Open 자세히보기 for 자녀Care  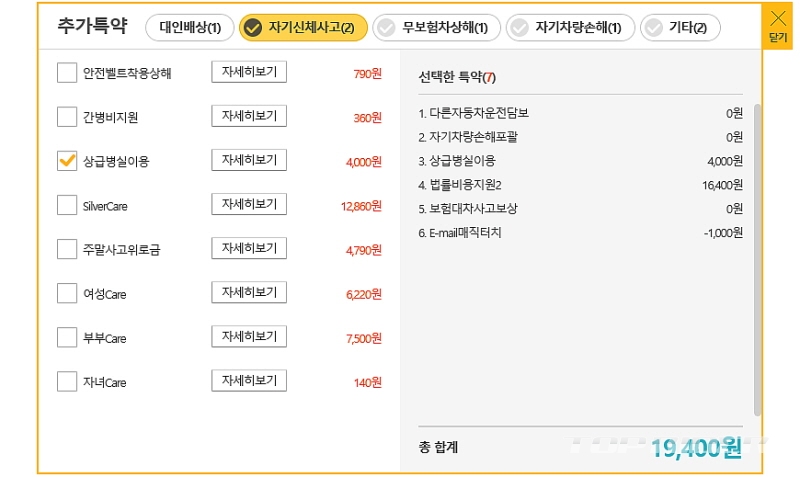tap(249, 381)
